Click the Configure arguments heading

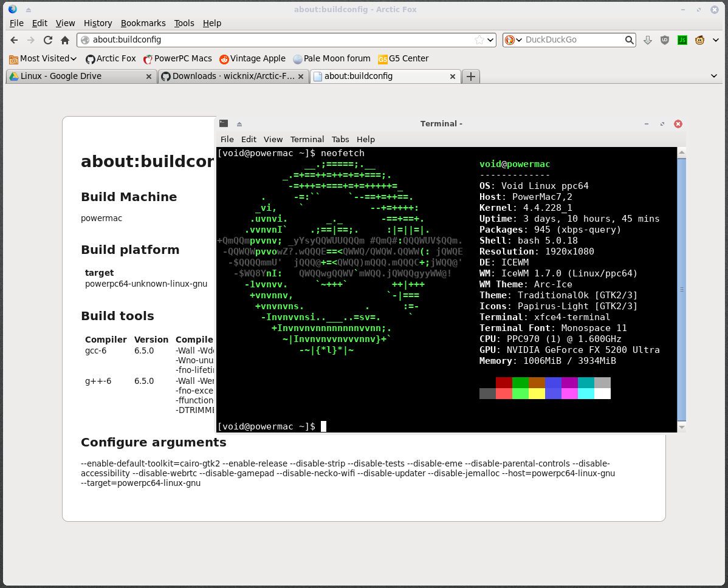coord(154,442)
